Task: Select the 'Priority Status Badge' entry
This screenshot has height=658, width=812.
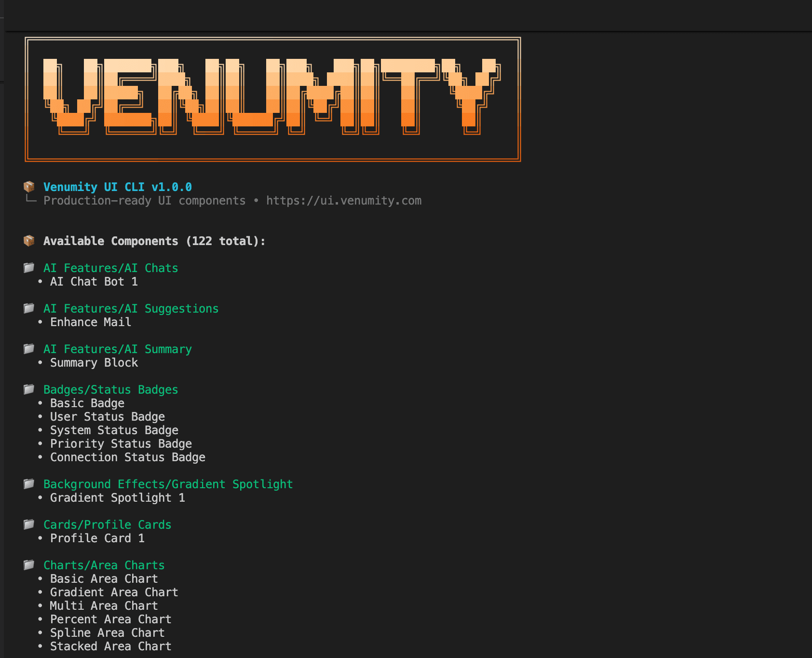Action: [121, 444]
